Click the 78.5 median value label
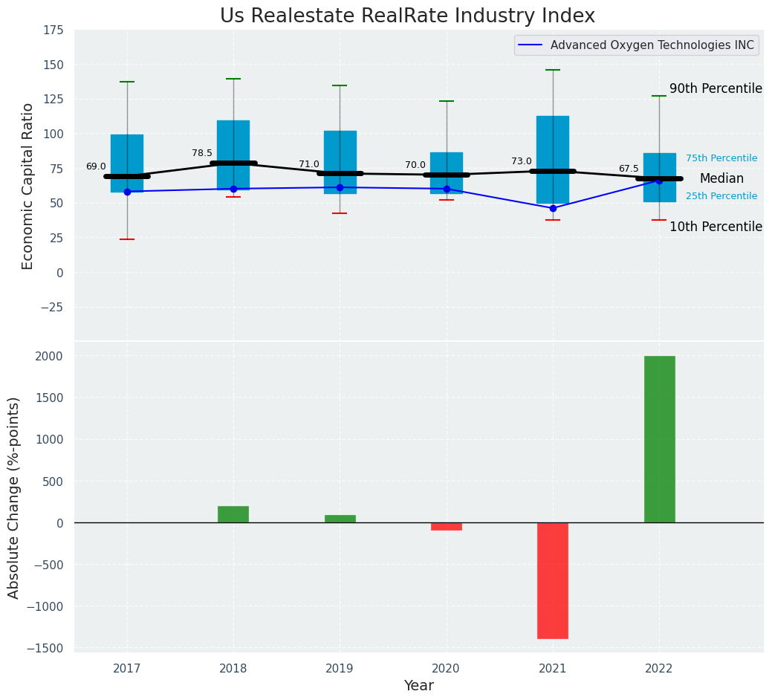772x700 pixels. pos(202,153)
